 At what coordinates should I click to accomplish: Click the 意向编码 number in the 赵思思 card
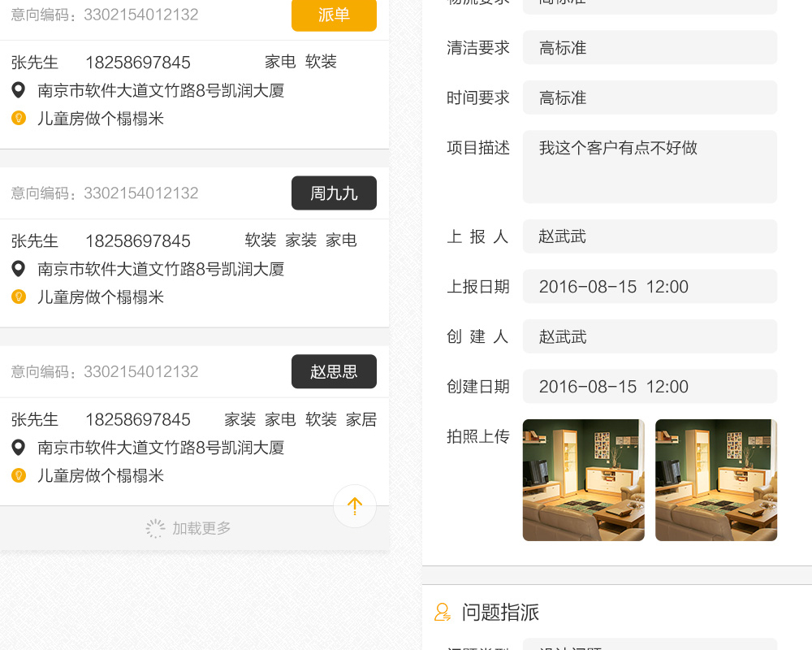[140, 371]
